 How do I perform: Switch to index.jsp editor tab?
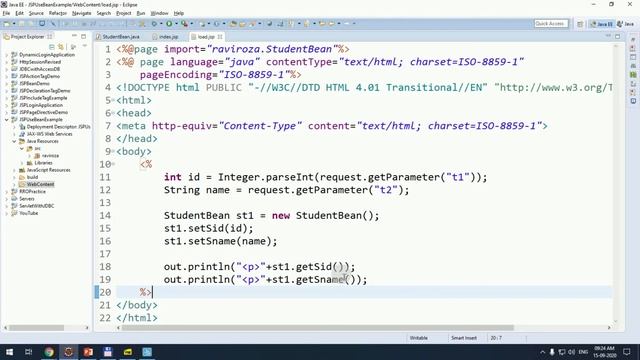click(166, 37)
